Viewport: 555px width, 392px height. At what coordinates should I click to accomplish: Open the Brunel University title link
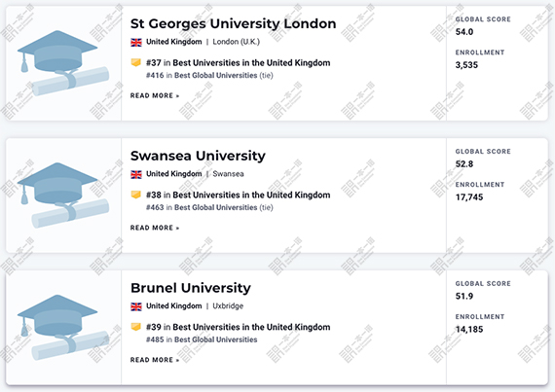pos(191,288)
